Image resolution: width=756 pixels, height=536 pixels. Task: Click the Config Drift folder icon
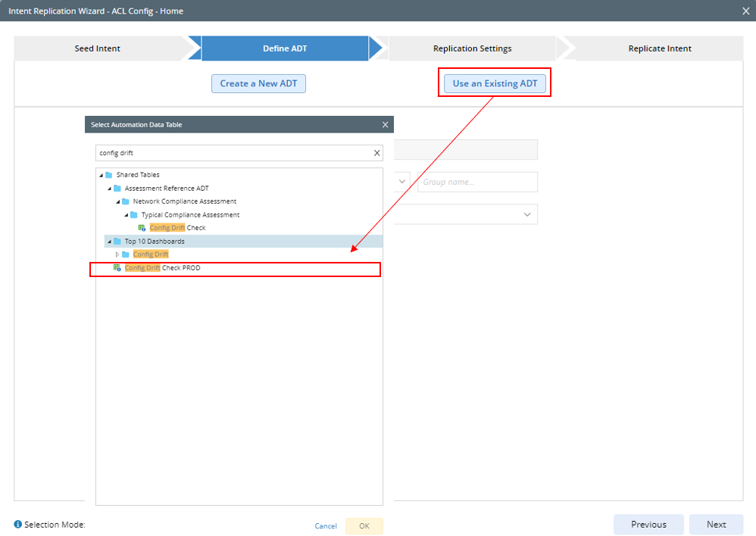pyautogui.click(x=125, y=254)
